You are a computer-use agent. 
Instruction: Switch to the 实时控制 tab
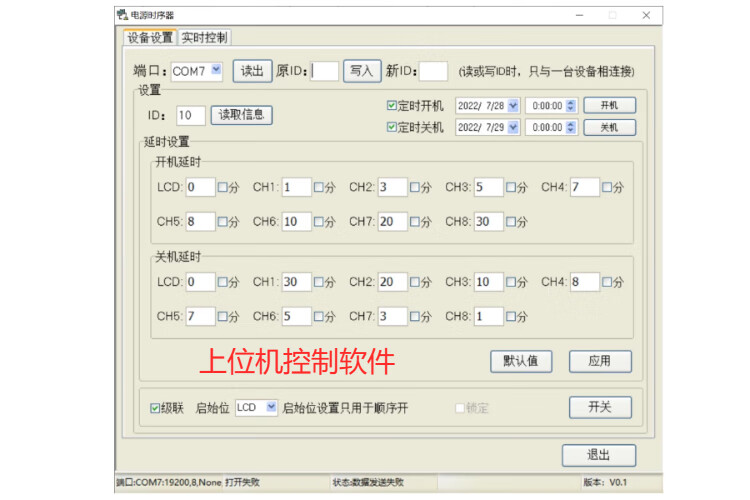[204, 38]
